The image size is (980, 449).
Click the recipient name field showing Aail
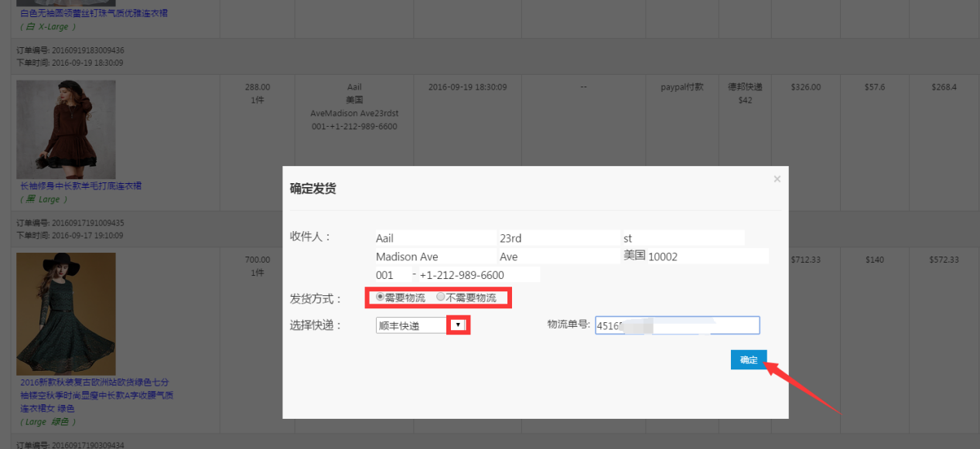435,238
